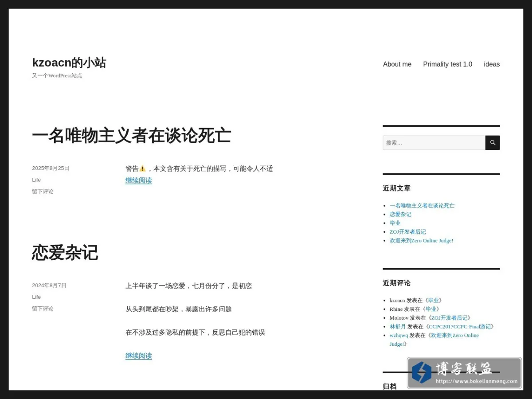Click the search magnifier button

pos(493,143)
